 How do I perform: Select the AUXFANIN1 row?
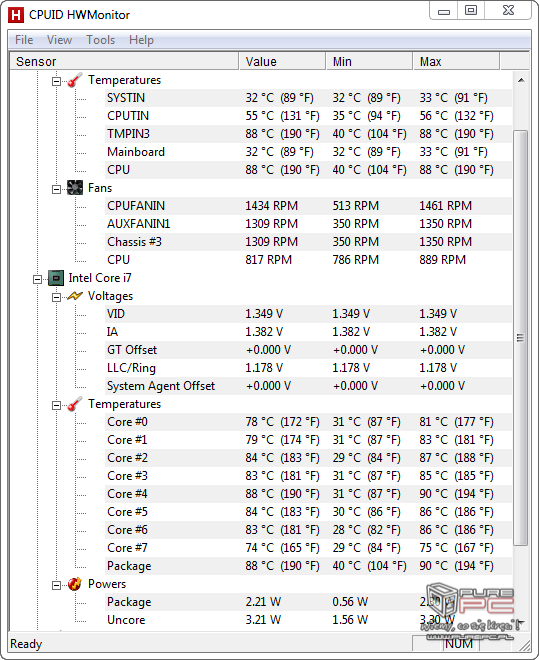click(308, 224)
